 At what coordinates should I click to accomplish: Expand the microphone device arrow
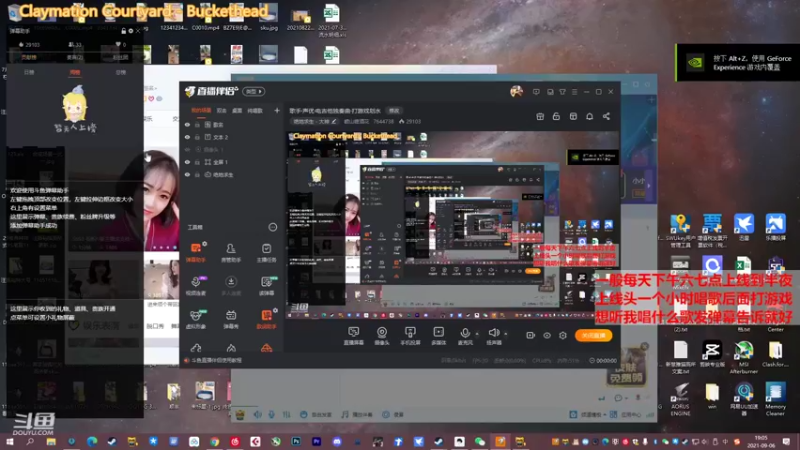tap(477, 334)
